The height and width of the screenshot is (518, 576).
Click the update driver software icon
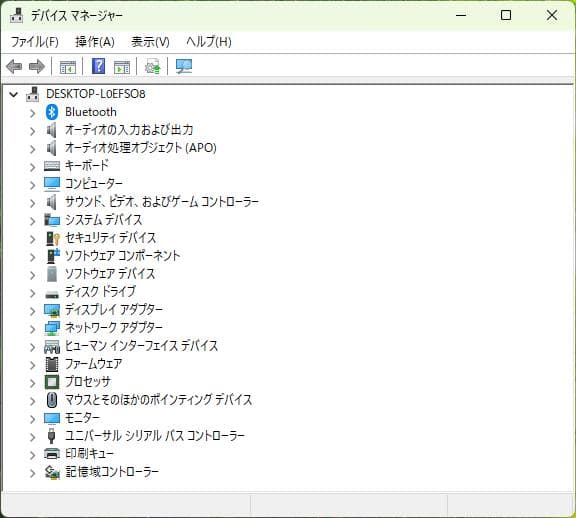click(152, 66)
